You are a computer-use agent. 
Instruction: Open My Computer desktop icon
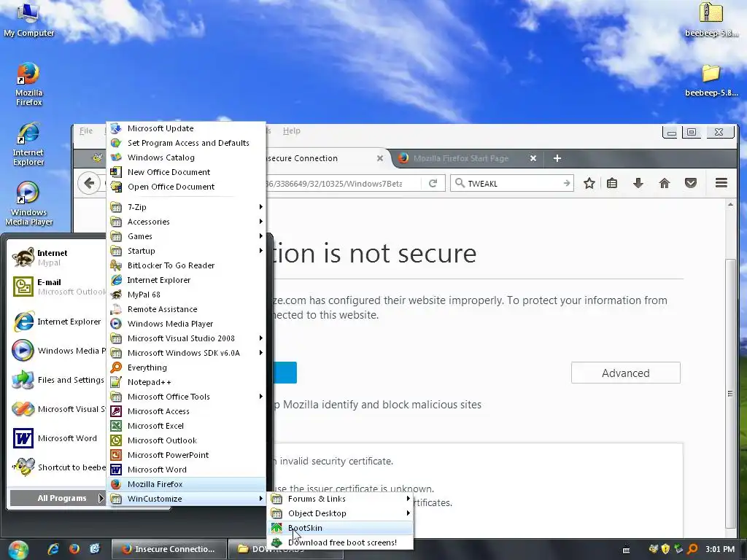tap(28, 20)
